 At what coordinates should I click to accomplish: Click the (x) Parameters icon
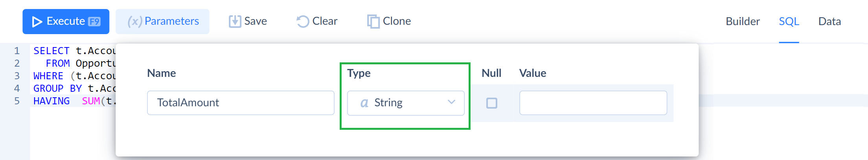click(134, 21)
